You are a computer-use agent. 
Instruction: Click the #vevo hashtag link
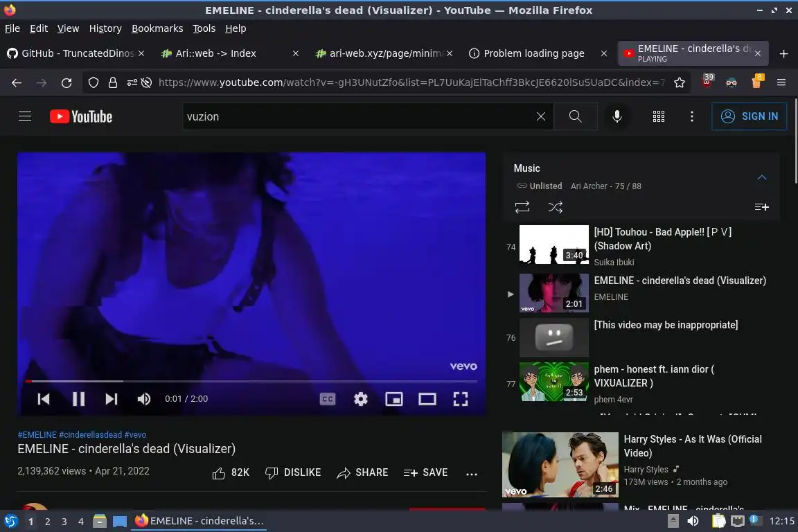click(x=135, y=435)
